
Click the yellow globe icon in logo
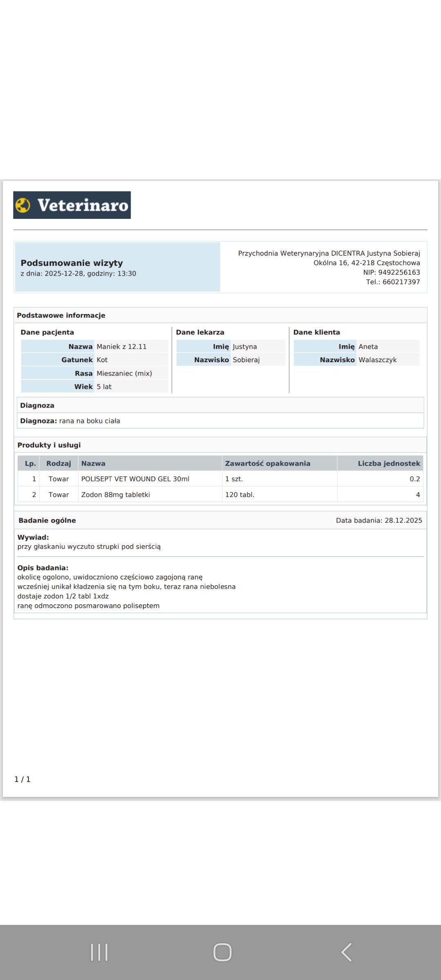point(23,205)
